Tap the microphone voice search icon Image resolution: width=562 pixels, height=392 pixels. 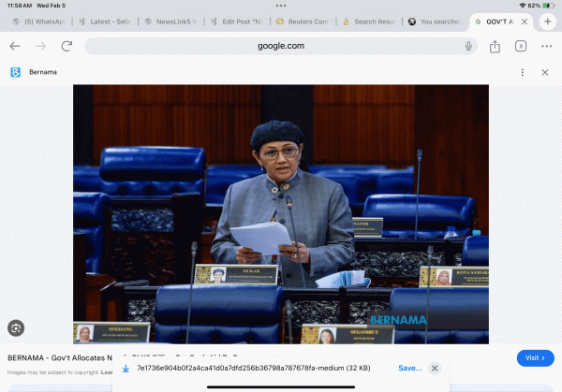coord(468,46)
